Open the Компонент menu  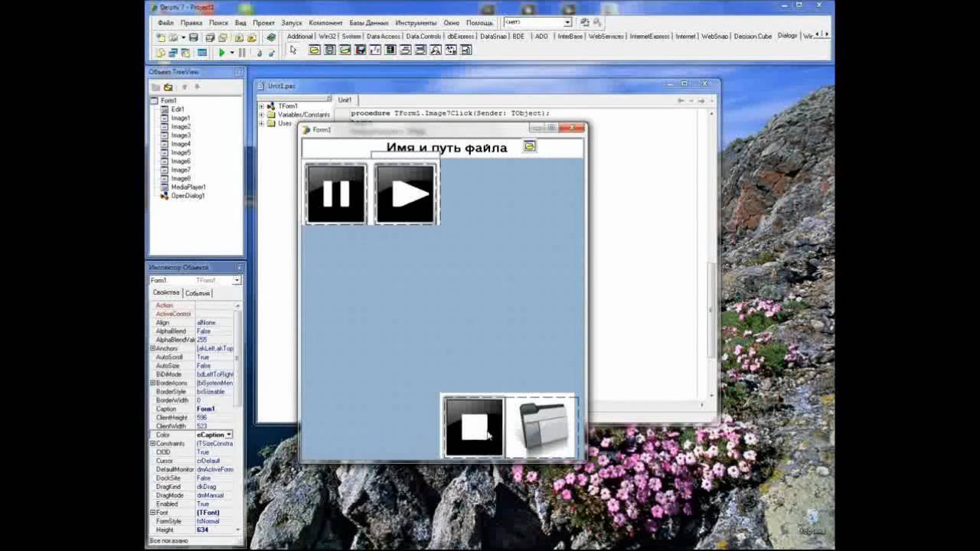[x=325, y=23]
